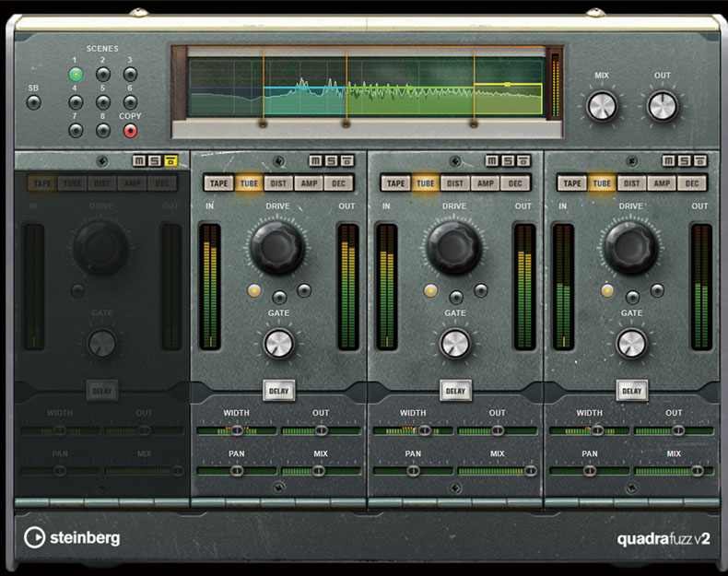Select scene 1 button
This screenshot has height=576, width=728.
click(x=76, y=75)
